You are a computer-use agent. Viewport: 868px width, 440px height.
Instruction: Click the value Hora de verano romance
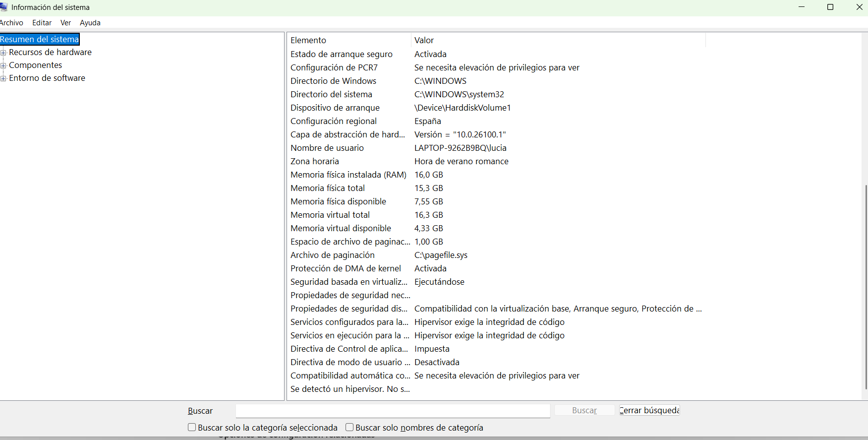pos(462,161)
